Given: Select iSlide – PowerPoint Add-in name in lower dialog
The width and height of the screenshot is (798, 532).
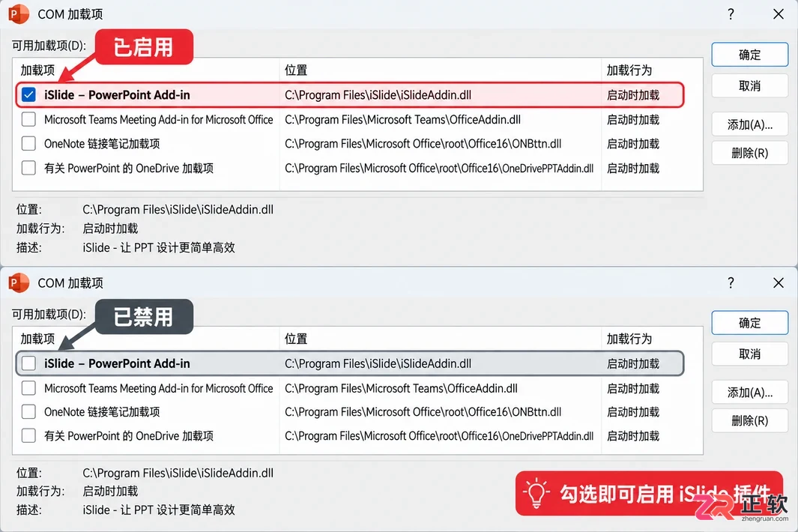Looking at the screenshot, I should click(x=117, y=363).
